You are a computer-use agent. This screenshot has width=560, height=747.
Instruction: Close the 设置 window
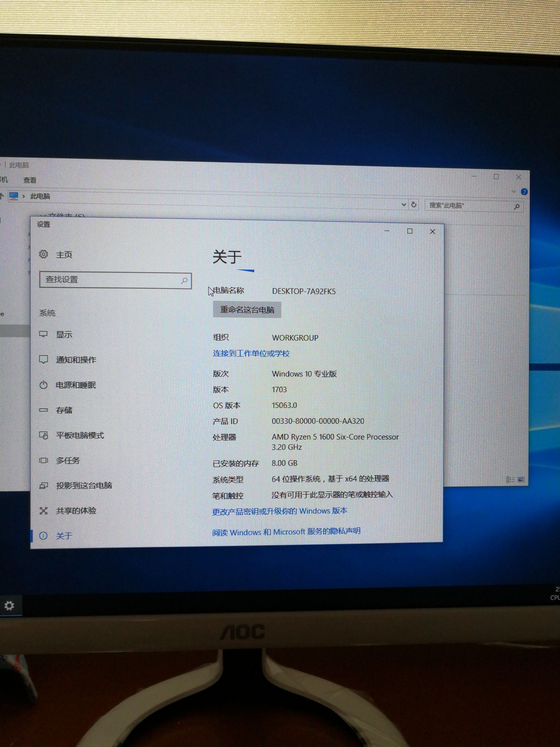coord(432,232)
